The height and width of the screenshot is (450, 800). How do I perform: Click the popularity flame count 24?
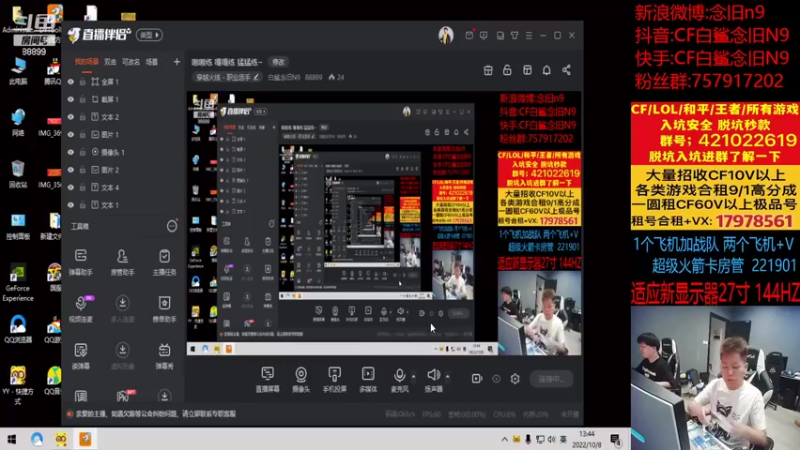click(336, 78)
